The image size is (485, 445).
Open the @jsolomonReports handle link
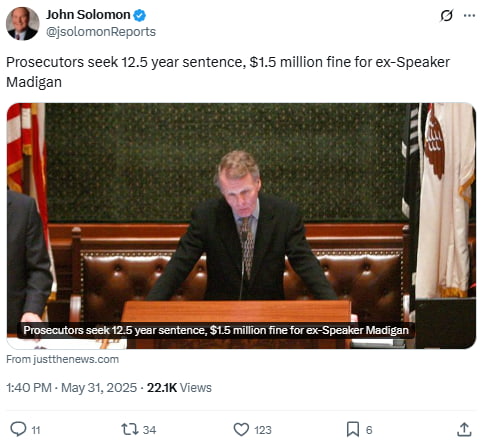point(101,32)
